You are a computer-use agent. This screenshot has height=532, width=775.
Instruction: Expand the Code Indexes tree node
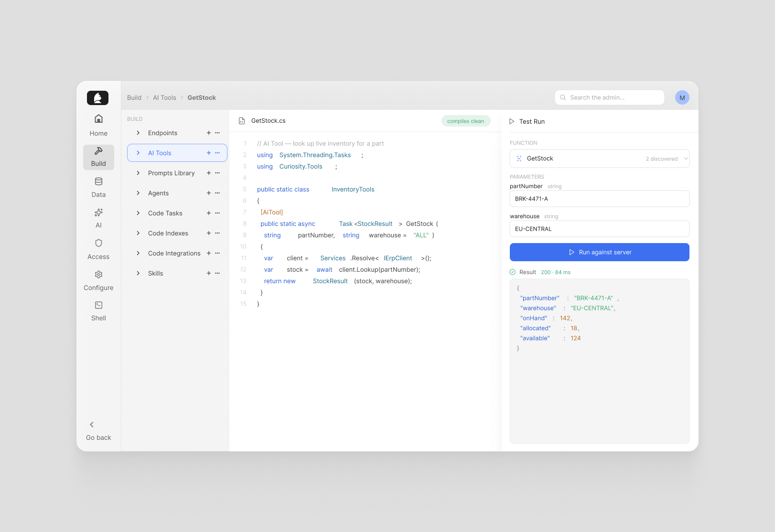click(138, 233)
